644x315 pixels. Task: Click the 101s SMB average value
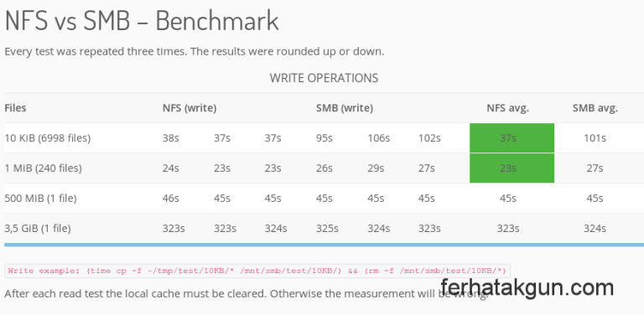pyautogui.click(x=595, y=138)
